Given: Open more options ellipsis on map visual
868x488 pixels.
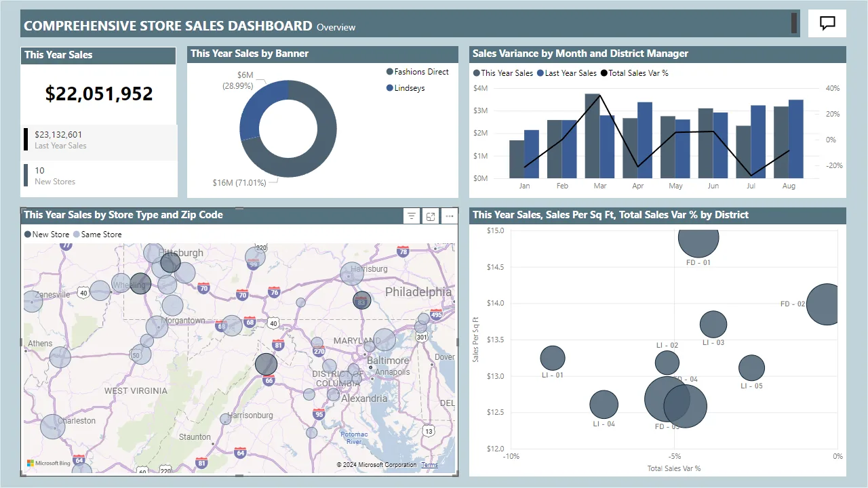Looking at the screenshot, I should tap(449, 216).
